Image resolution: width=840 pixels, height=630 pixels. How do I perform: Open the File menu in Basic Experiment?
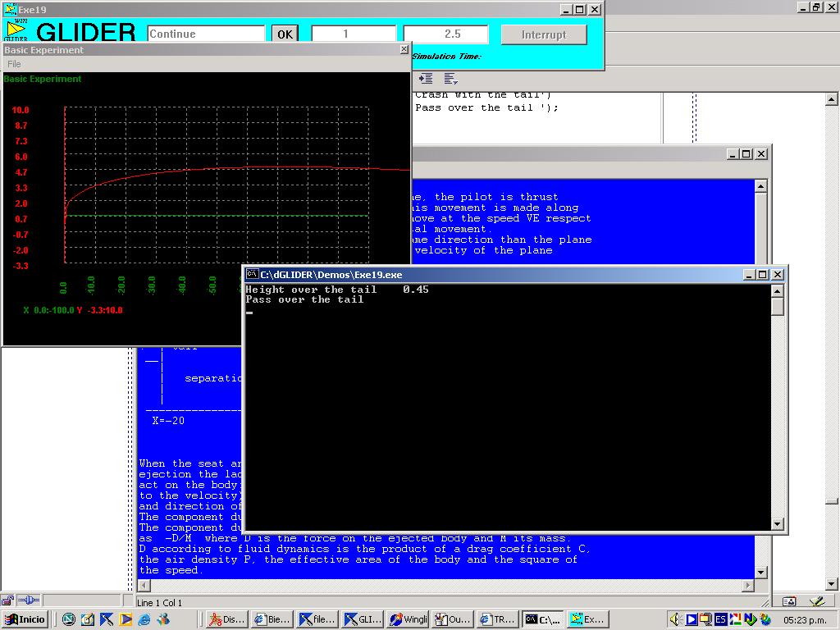click(x=14, y=64)
